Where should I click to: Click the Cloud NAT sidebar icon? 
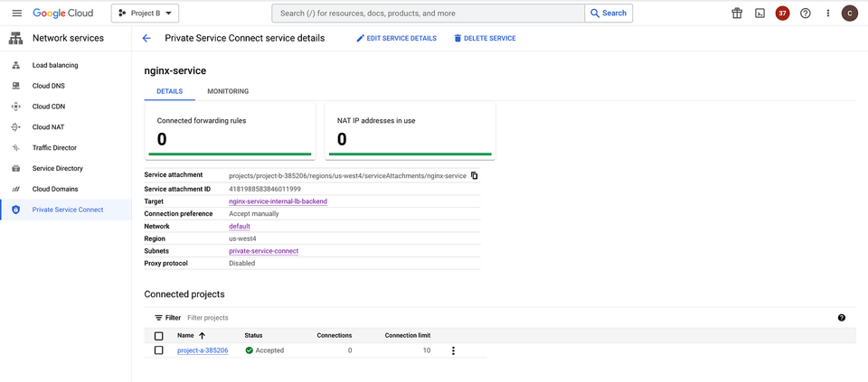15,127
